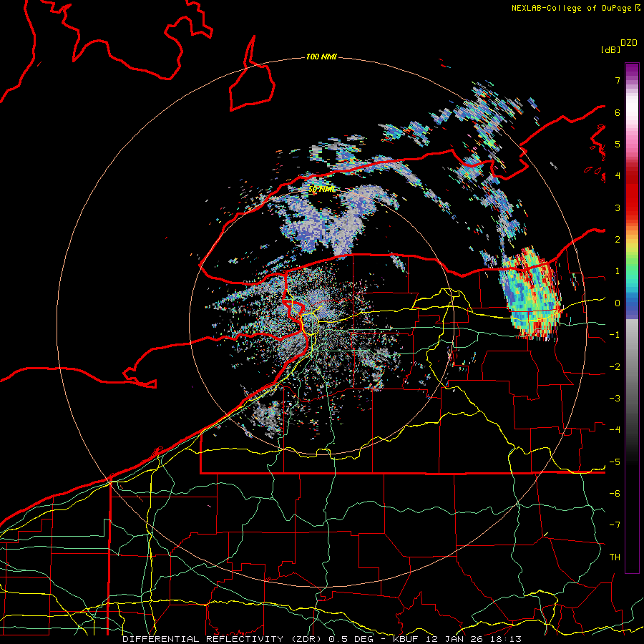This screenshot has height=644, width=644.
Task: Click the scale tick label 6
Action: pos(618,112)
